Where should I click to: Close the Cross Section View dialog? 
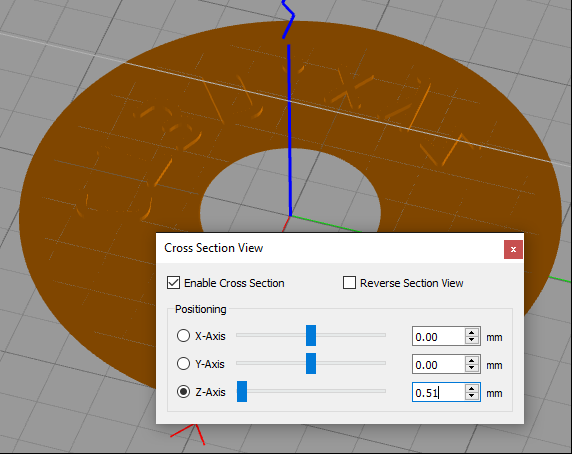[x=513, y=249]
